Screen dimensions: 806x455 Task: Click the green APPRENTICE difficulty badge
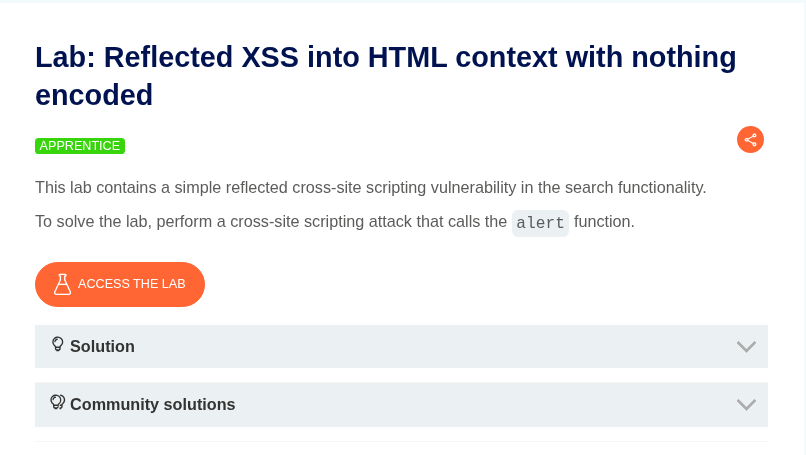[x=80, y=146]
